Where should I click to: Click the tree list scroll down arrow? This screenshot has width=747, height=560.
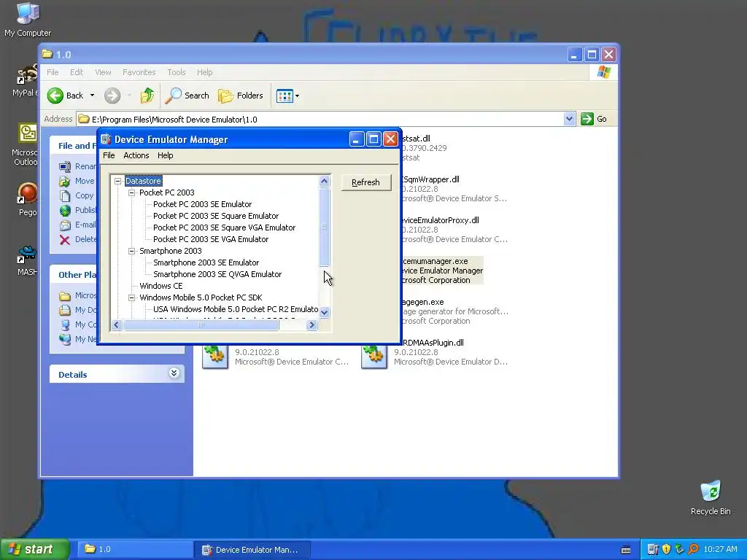pyautogui.click(x=325, y=312)
